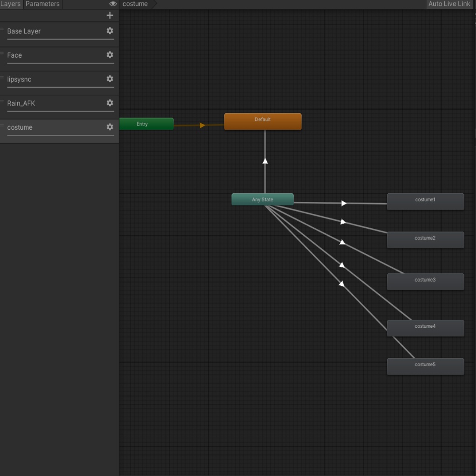Select the Rain_AFK layer entry
This screenshot has width=476, height=476.
point(21,103)
